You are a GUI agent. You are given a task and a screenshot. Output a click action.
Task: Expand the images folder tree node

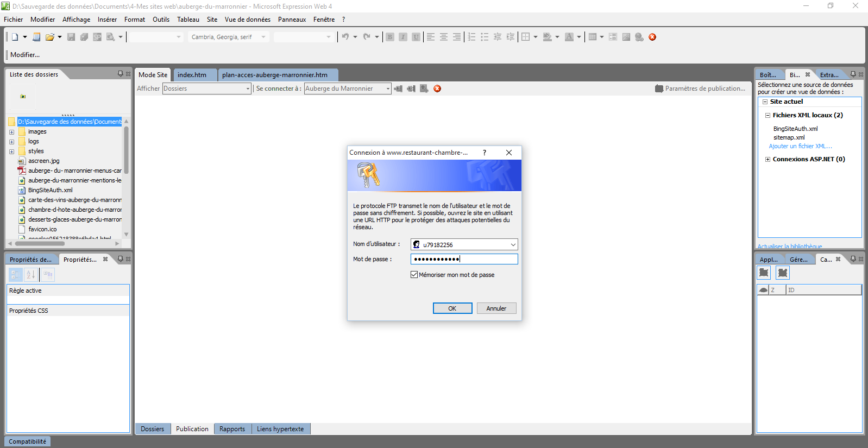pos(11,132)
